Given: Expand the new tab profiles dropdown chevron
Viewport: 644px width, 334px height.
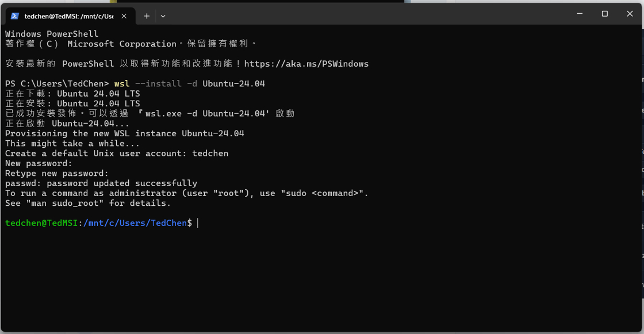Looking at the screenshot, I should (x=163, y=16).
